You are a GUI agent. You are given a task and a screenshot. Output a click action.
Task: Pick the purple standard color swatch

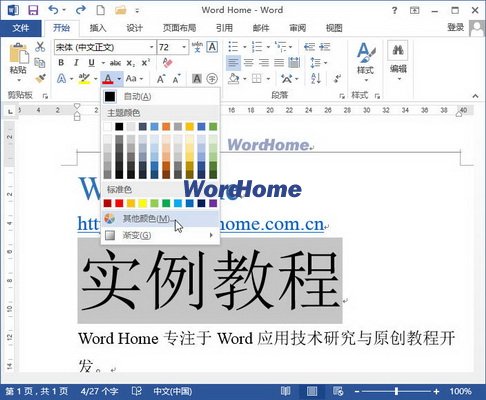[x=213, y=203]
